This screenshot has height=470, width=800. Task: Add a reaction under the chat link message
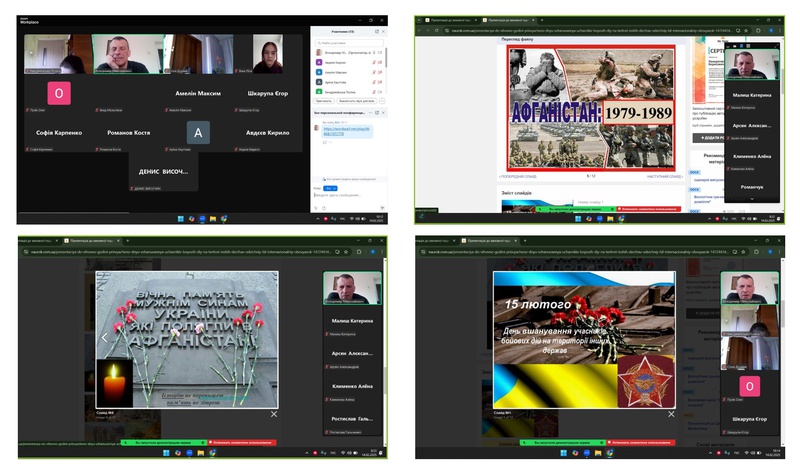tap(324, 142)
